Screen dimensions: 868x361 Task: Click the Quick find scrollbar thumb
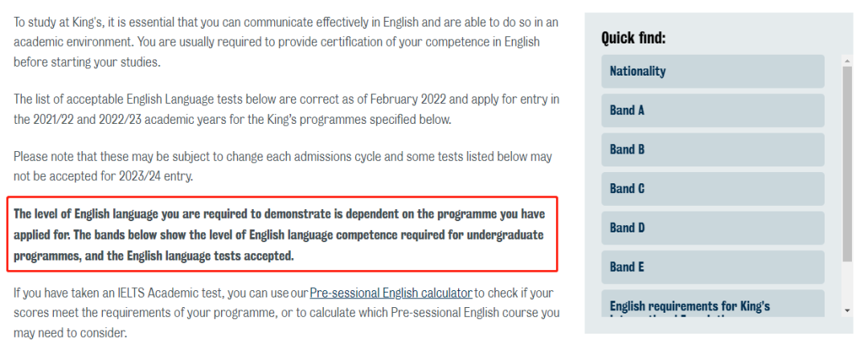(848, 164)
